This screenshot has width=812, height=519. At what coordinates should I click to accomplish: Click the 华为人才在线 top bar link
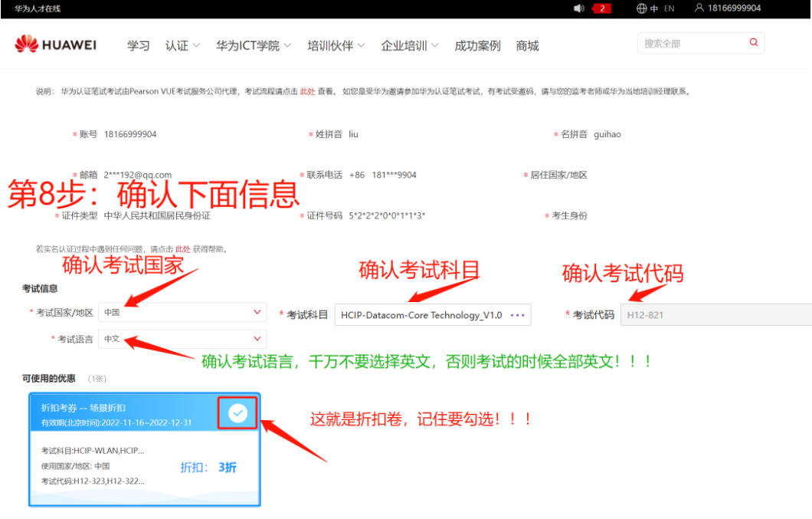pyautogui.click(x=38, y=8)
